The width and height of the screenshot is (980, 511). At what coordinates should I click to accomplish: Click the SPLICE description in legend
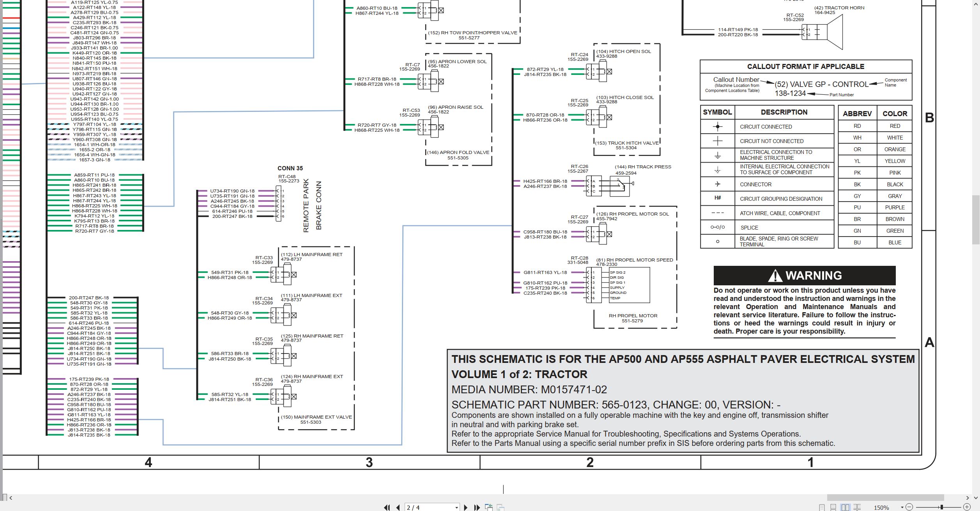click(x=749, y=228)
